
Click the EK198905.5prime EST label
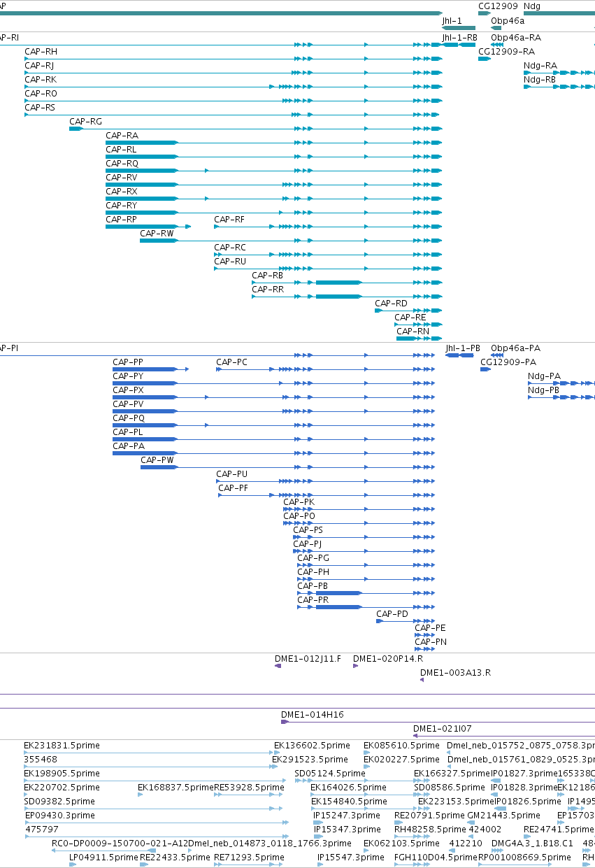pyautogui.click(x=62, y=774)
